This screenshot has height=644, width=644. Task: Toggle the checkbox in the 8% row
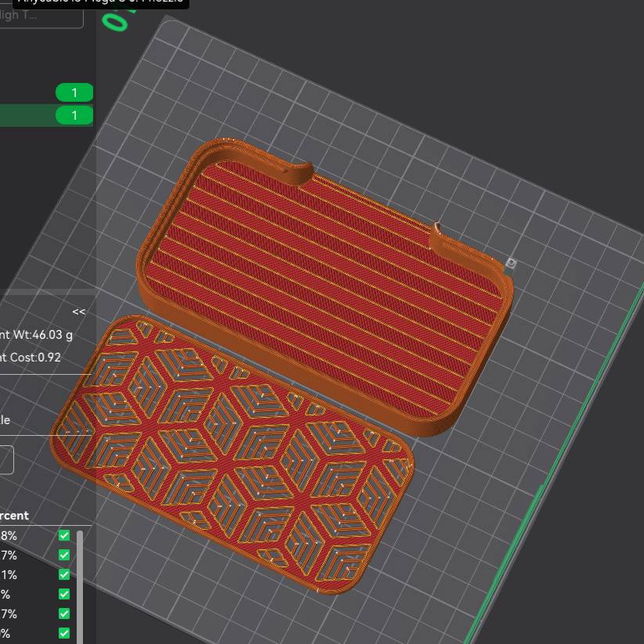[64, 535]
